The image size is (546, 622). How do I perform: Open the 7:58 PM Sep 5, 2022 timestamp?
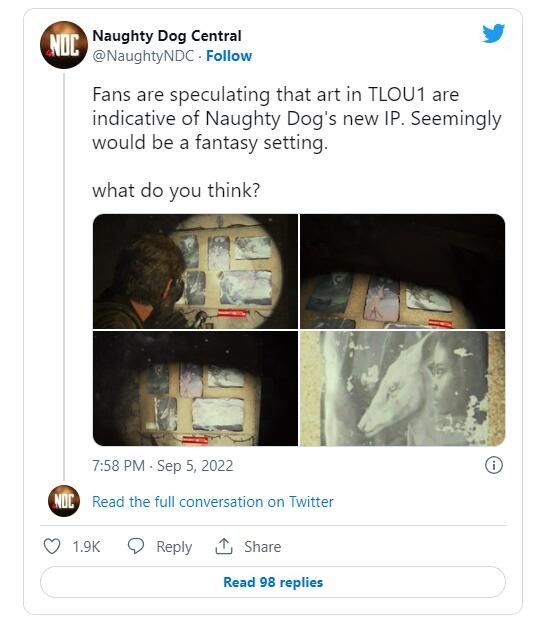click(163, 466)
